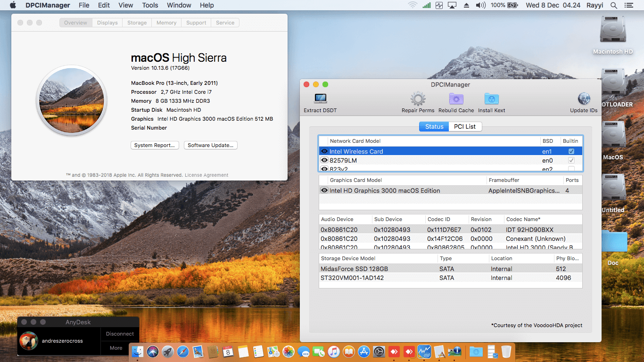This screenshot has height=362, width=644.
Task: Open Notification Center list icon
Action: click(x=629, y=5)
